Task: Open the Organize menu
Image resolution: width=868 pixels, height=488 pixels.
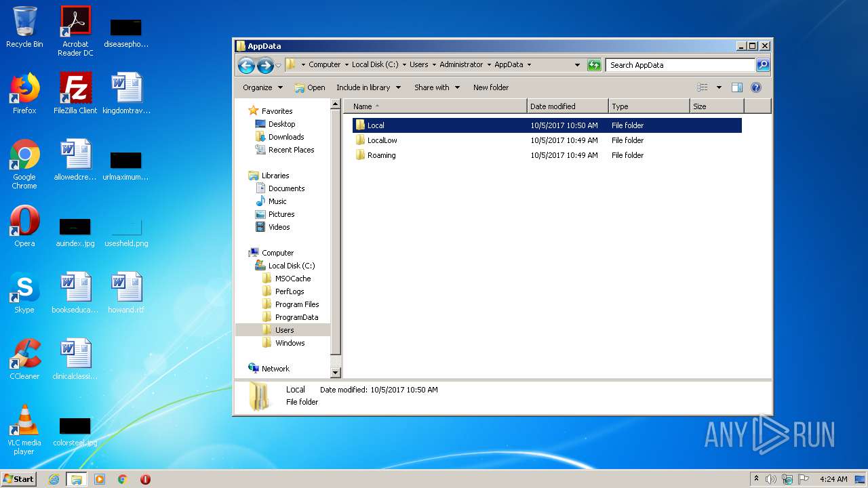Action: click(262, 87)
